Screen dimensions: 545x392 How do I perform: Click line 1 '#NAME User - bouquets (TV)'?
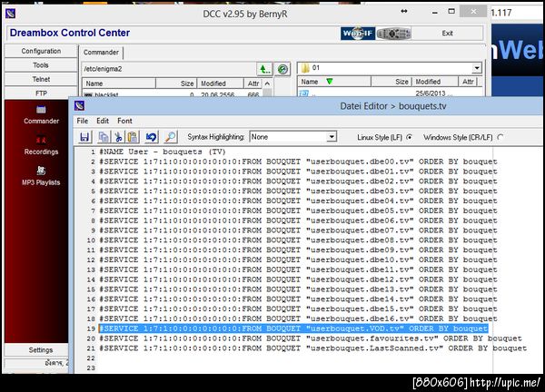pyautogui.click(x=163, y=152)
